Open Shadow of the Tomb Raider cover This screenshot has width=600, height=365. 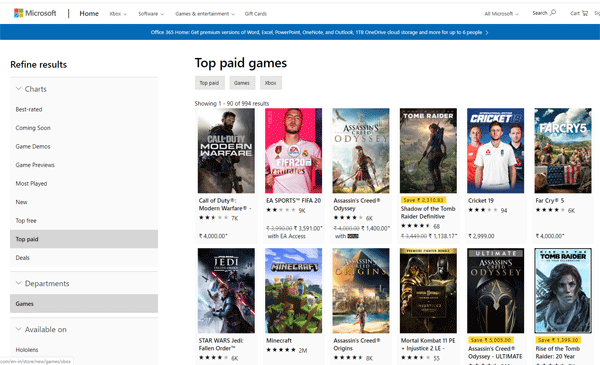click(428, 150)
